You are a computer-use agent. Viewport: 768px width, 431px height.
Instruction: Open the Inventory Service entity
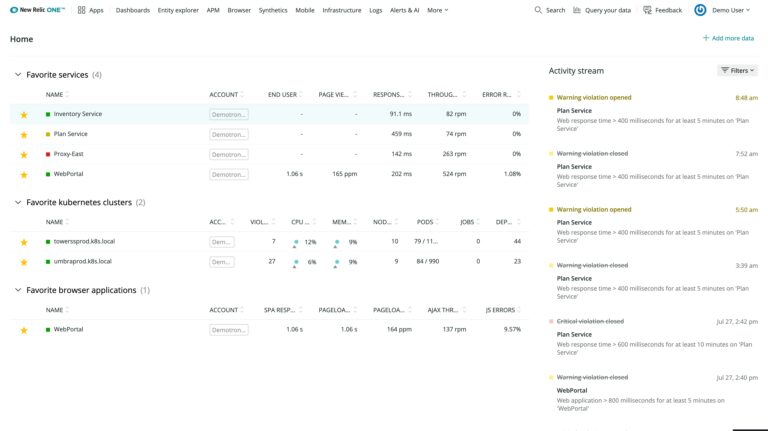[x=78, y=114]
